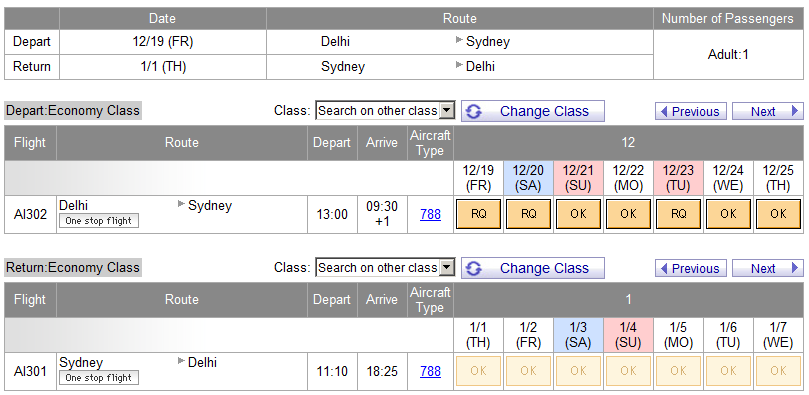
Task: Pick OK availability for 1/7 return
Action: (779, 371)
